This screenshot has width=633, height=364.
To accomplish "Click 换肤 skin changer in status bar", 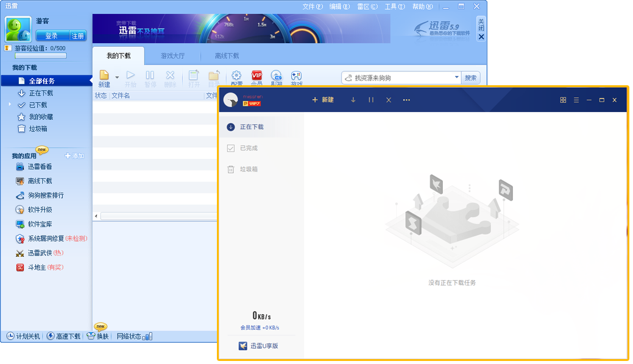I will (98, 336).
